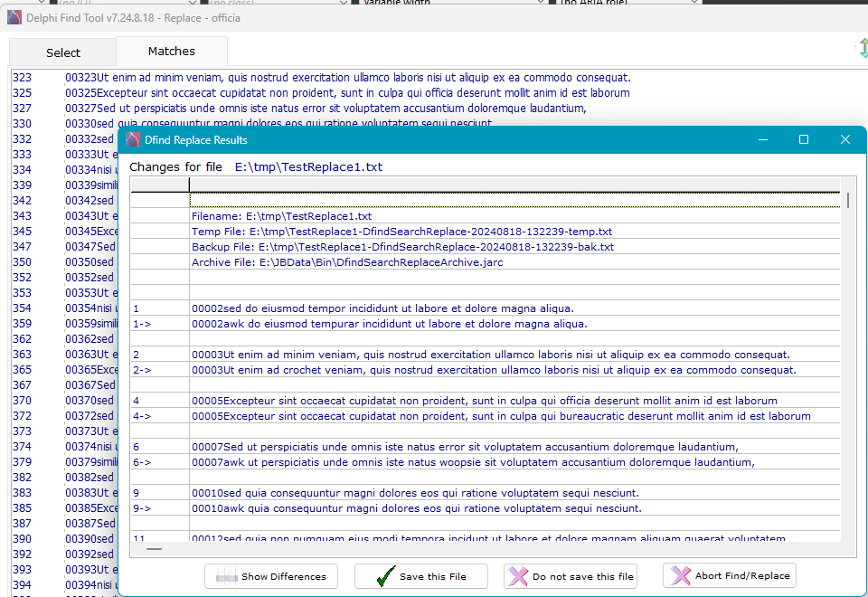Minimize the Dfind Replace Results dialog
The width and height of the screenshot is (868, 597).
(762, 139)
